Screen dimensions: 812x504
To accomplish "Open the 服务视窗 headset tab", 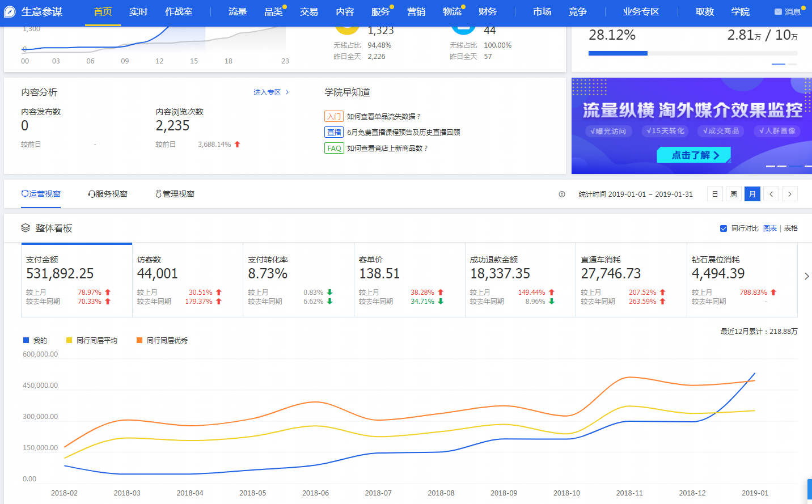I will pyautogui.click(x=108, y=194).
